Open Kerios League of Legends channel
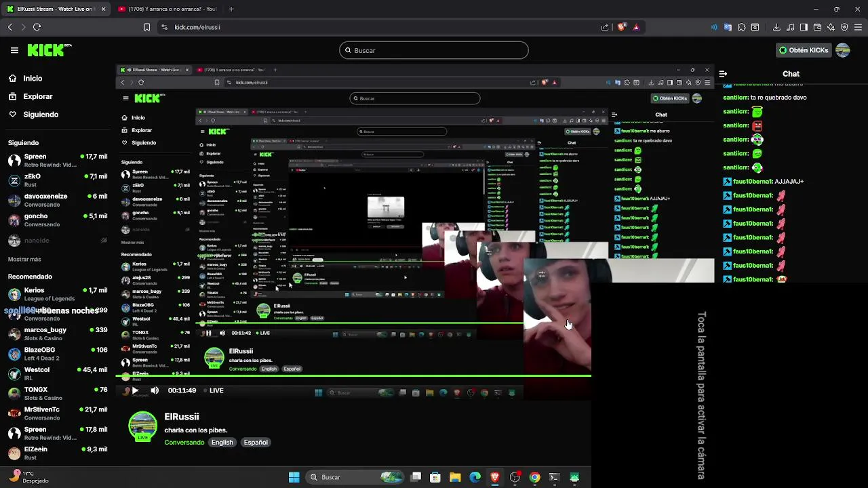 click(x=58, y=294)
